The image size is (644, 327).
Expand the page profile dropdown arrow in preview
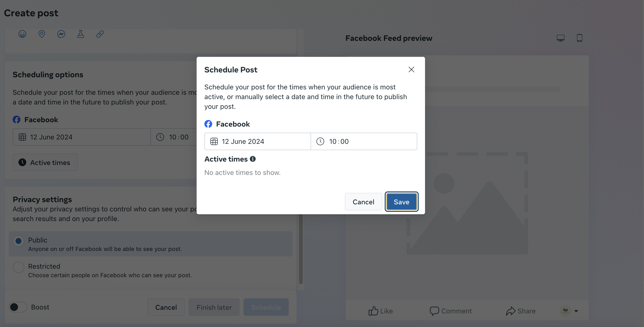[x=576, y=311]
